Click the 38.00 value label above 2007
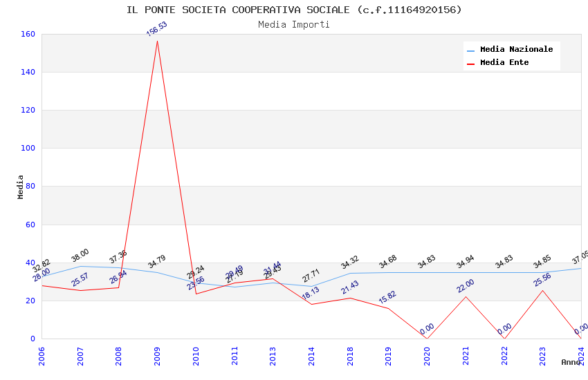Image resolution: width=588 pixels, height=380 pixels. (x=80, y=255)
